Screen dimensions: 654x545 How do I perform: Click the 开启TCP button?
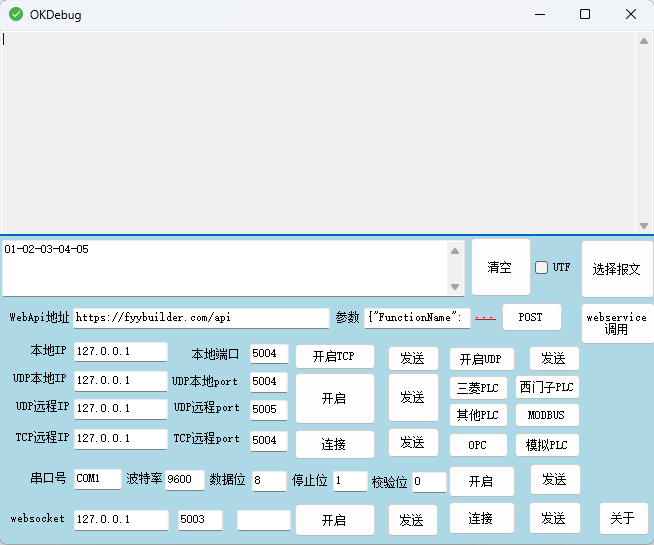click(x=335, y=357)
